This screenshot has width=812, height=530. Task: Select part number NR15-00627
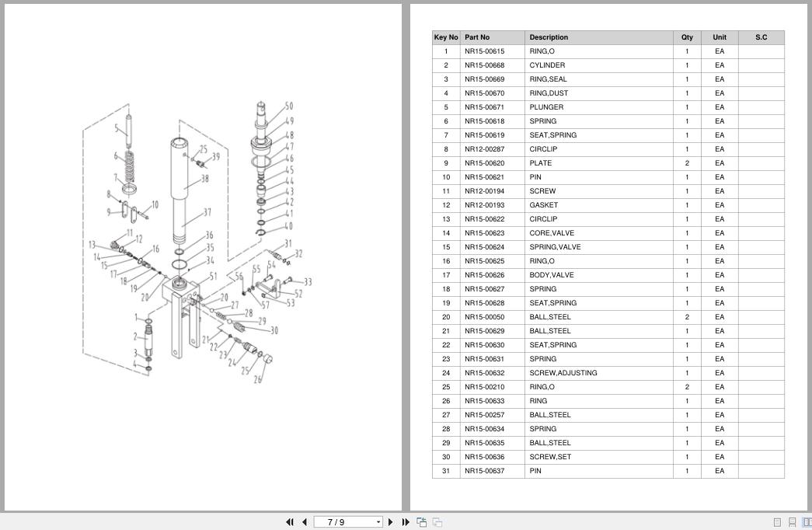click(484, 289)
